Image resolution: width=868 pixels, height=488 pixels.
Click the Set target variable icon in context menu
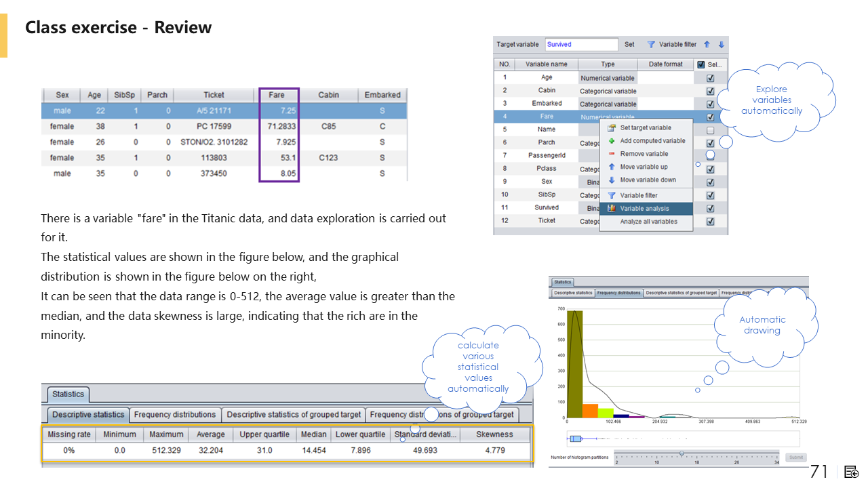[x=612, y=127]
